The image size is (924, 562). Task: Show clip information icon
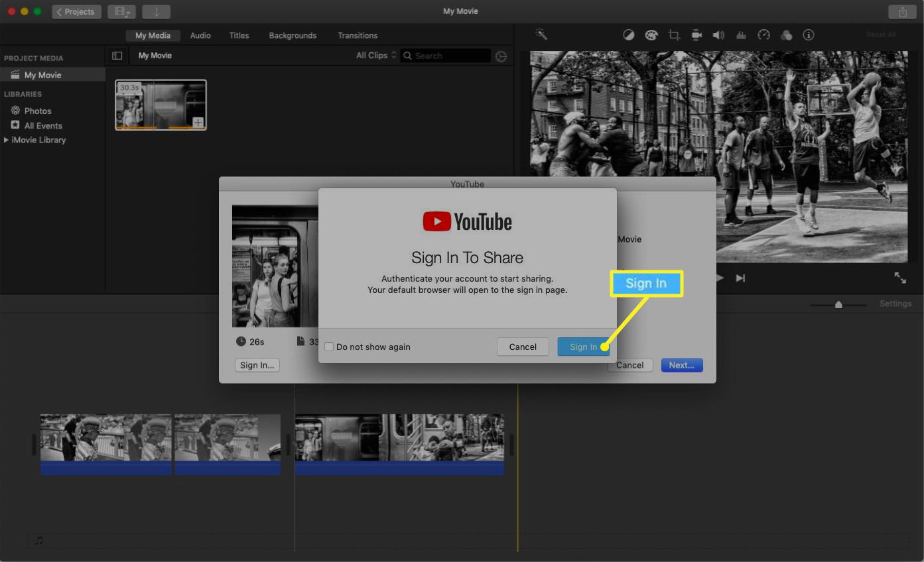click(809, 35)
